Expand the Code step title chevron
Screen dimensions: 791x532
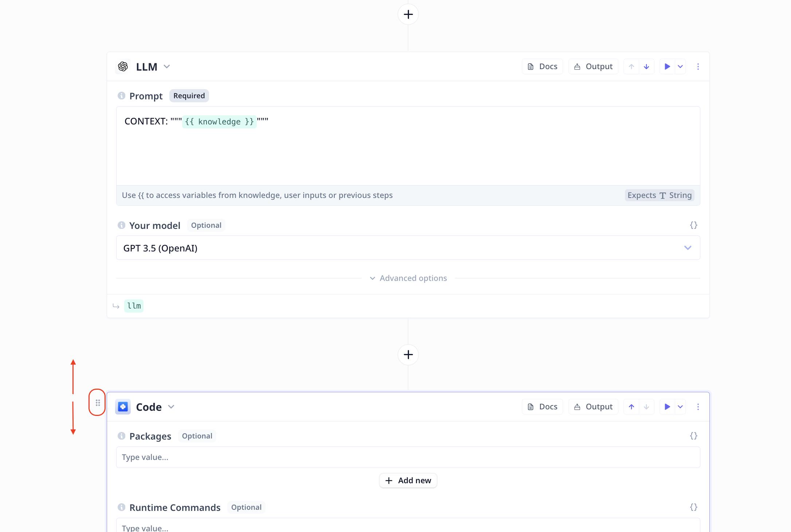coord(171,407)
